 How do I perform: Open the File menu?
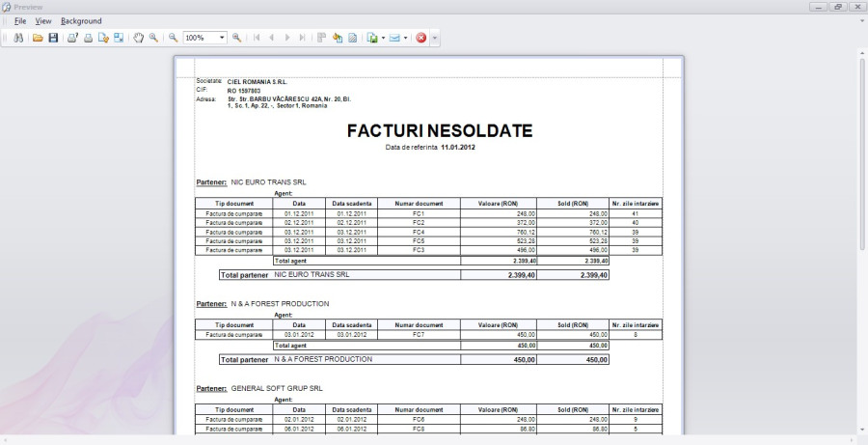(19, 20)
